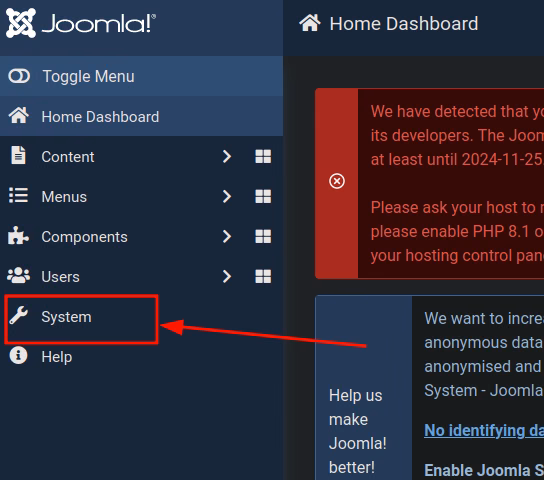
Task: Open the System menu item
Action: coord(66,317)
